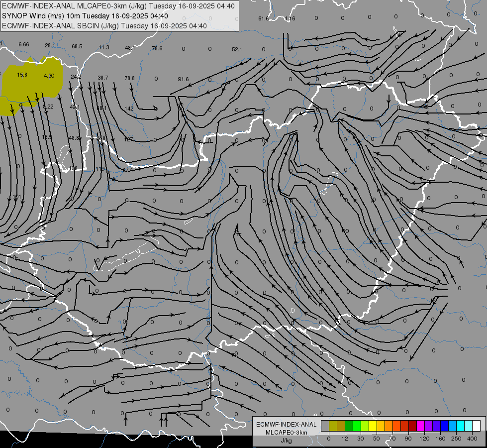
Task: Pick the dark red legend swatch after 90
Action: pos(413,426)
